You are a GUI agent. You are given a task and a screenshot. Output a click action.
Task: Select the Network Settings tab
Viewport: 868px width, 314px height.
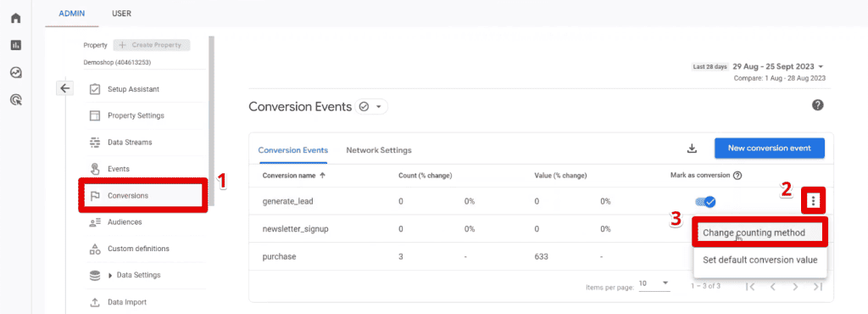click(379, 150)
